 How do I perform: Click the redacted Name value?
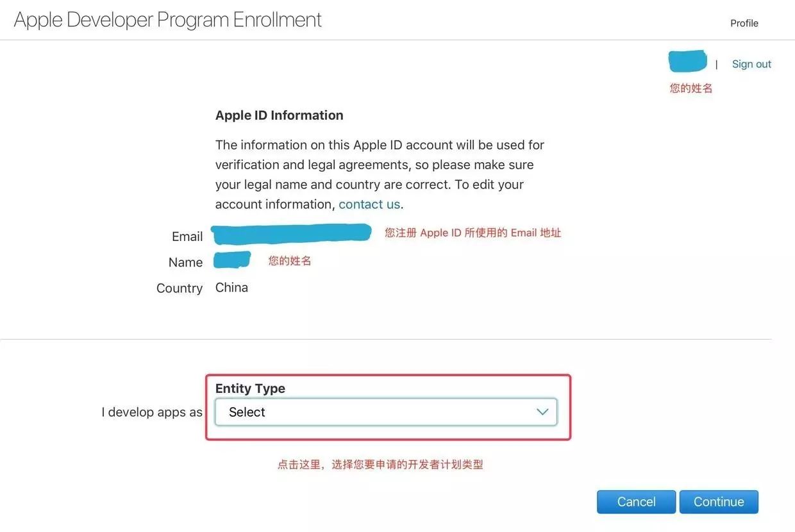pos(232,260)
